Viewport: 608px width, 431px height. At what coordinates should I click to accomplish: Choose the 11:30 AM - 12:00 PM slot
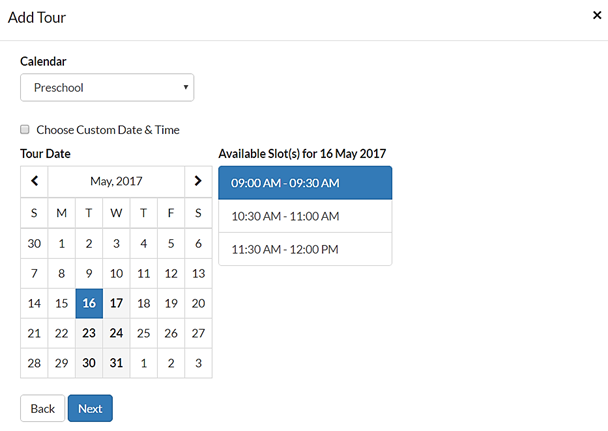(305, 249)
